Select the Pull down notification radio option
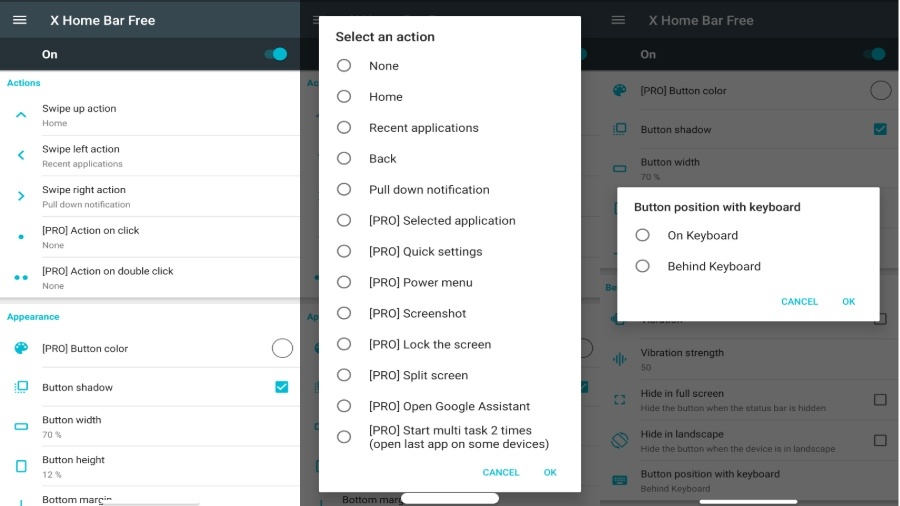 (344, 189)
